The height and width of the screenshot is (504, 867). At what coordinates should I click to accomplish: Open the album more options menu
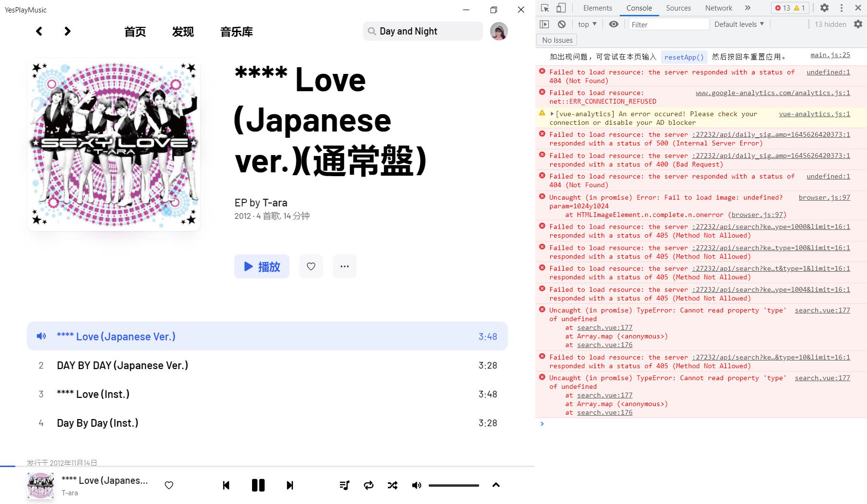click(x=344, y=266)
